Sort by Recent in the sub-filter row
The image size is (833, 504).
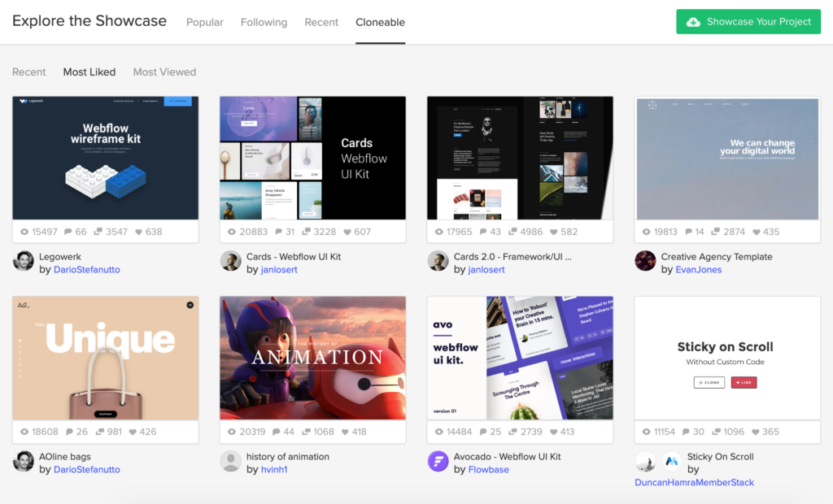click(29, 72)
